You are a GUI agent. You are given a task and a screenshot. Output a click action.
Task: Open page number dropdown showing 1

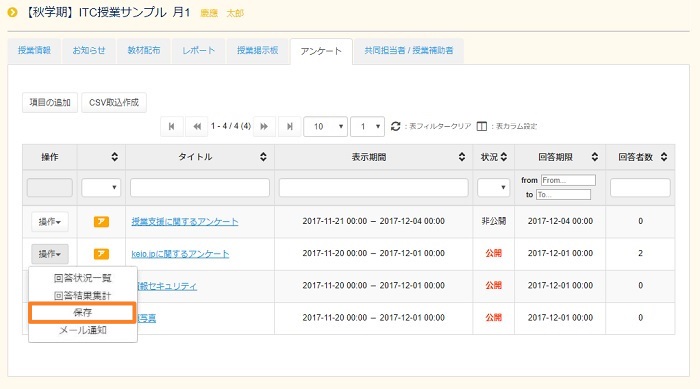click(367, 126)
